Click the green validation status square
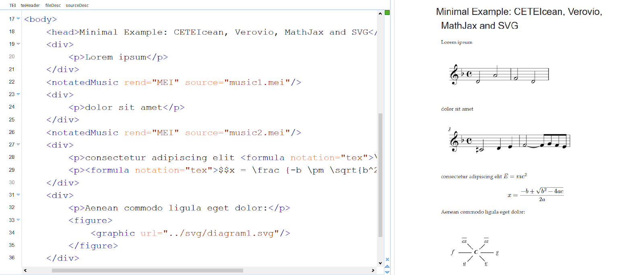 click(387, 13)
